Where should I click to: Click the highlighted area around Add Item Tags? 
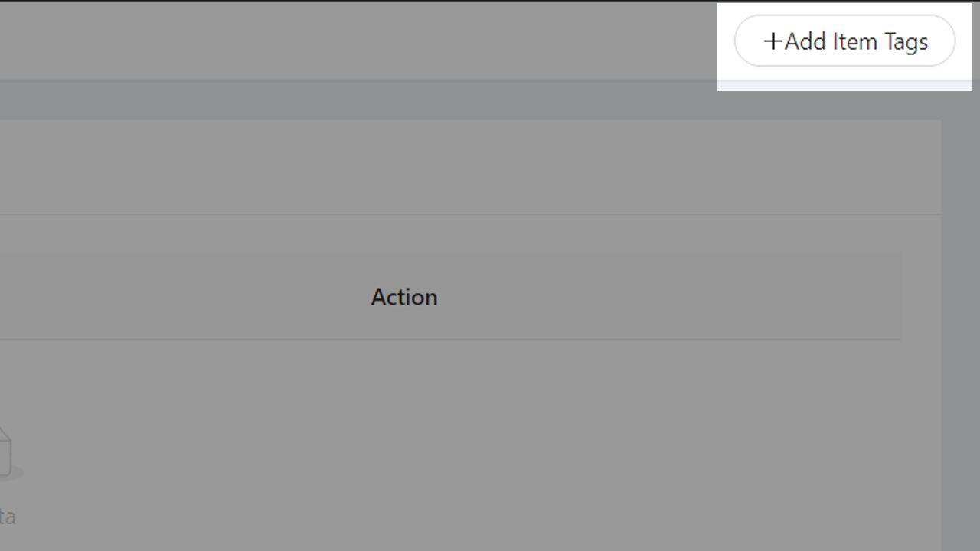pos(844,47)
